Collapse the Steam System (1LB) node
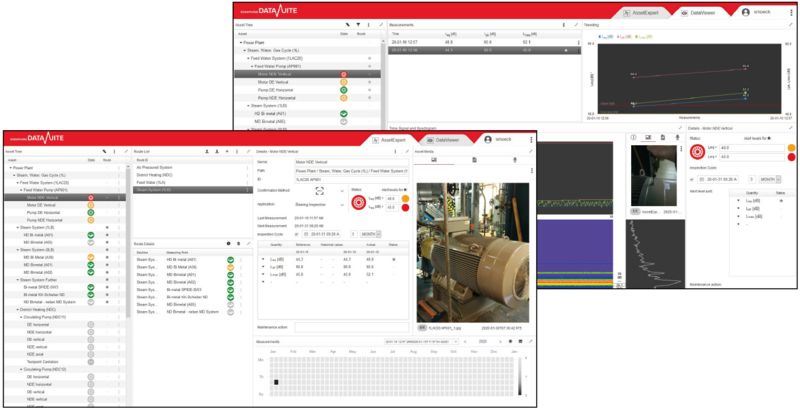Viewport: 800px width, 410px height. [18, 227]
